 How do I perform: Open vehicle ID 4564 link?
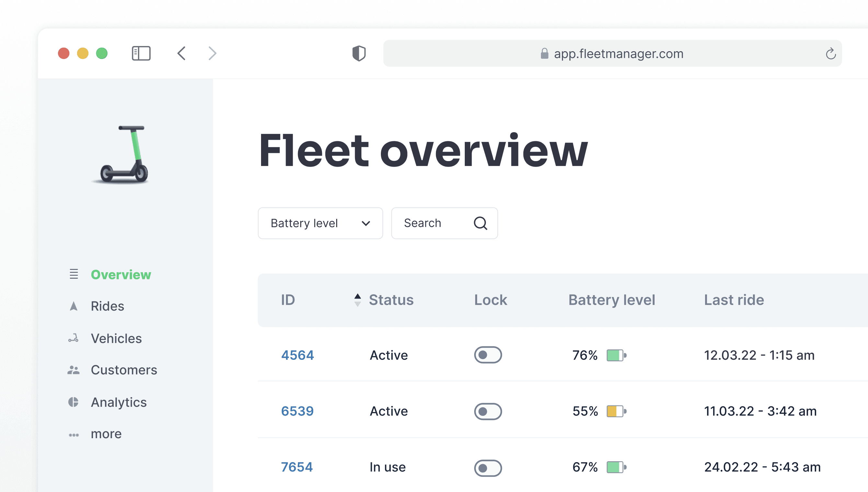coord(297,355)
